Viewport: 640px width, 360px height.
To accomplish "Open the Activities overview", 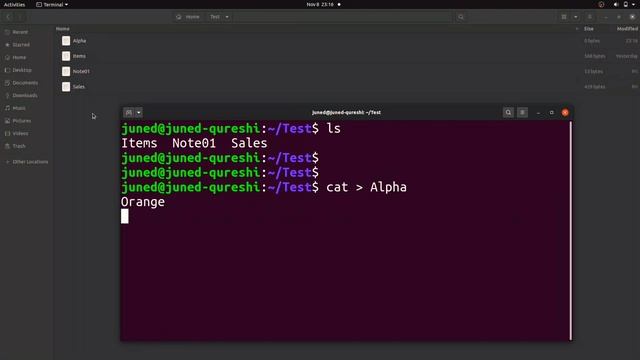I will pyautogui.click(x=14, y=4).
